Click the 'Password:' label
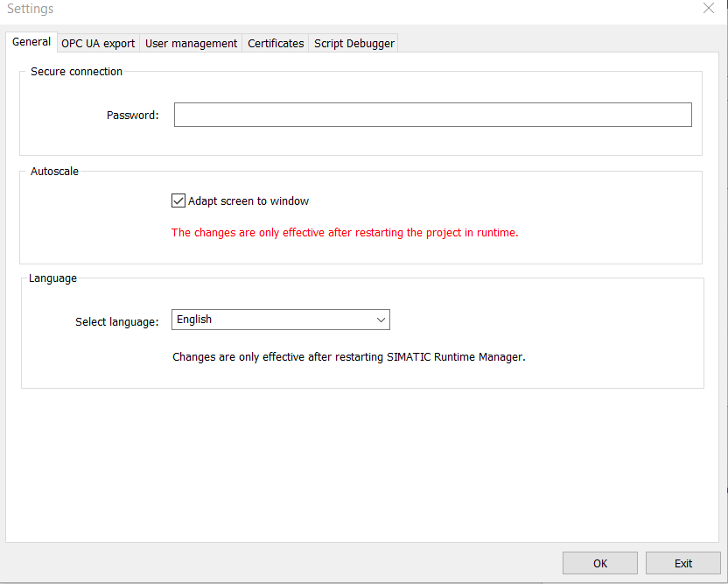 pos(132,116)
